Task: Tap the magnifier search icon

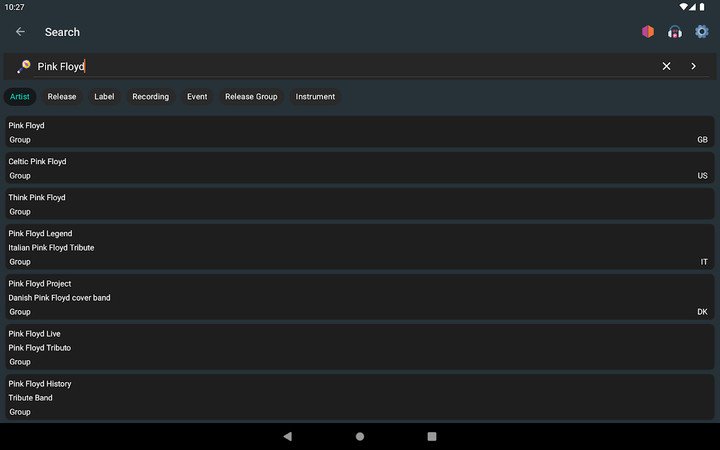Action: (x=24, y=66)
